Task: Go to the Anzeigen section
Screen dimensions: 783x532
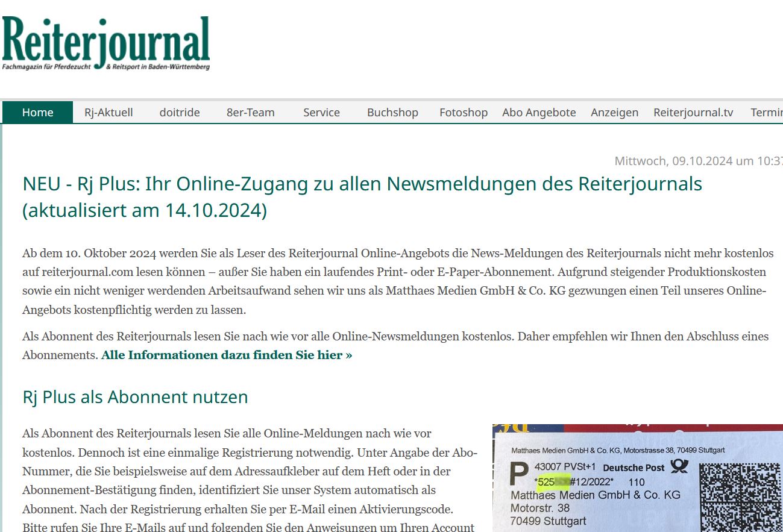Action: tap(614, 113)
